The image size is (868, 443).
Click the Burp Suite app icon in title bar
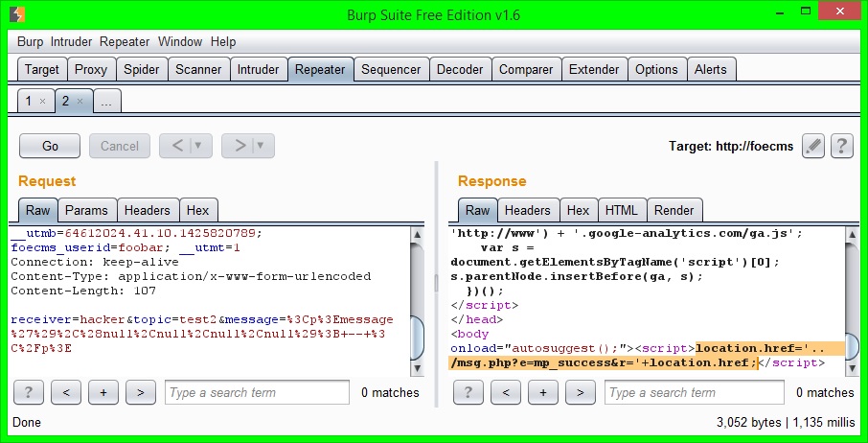[17, 14]
